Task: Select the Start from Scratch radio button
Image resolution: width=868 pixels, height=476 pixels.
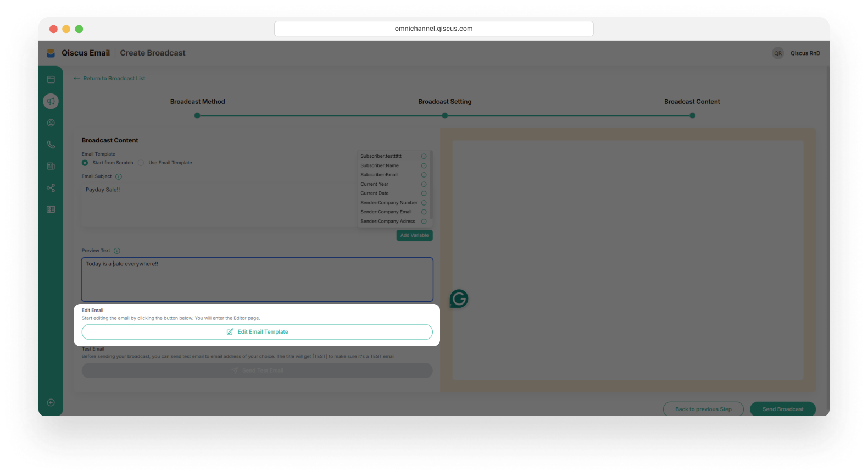Action: point(85,163)
